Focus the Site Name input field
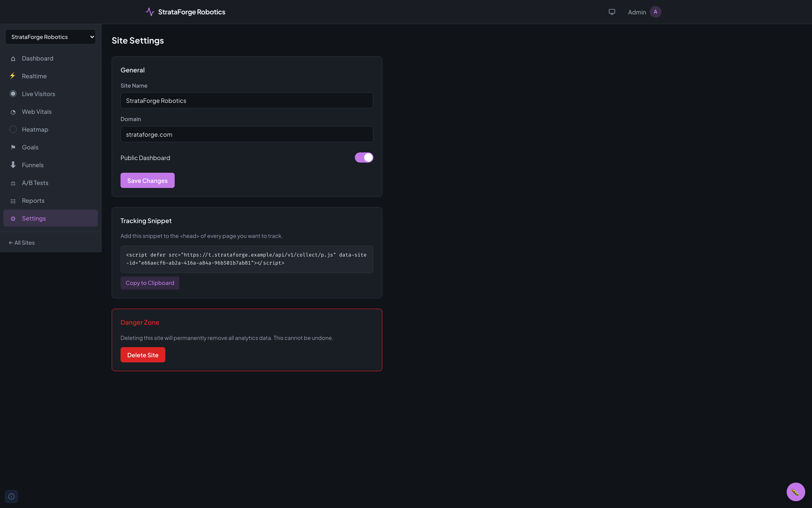The image size is (812, 508). [247, 100]
